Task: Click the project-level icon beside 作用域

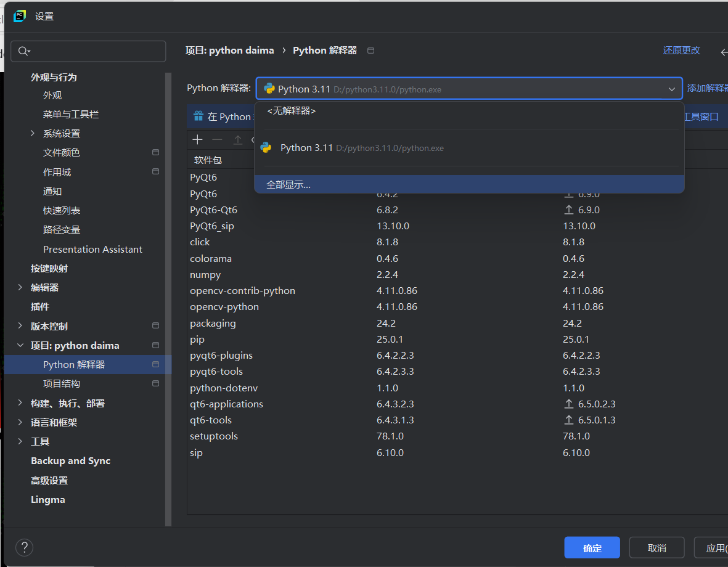Action: click(155, 171)
